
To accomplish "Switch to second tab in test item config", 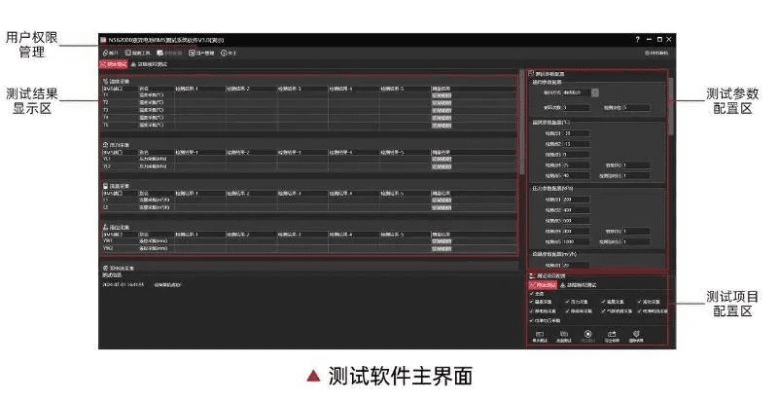I will (x=579, y=285).
